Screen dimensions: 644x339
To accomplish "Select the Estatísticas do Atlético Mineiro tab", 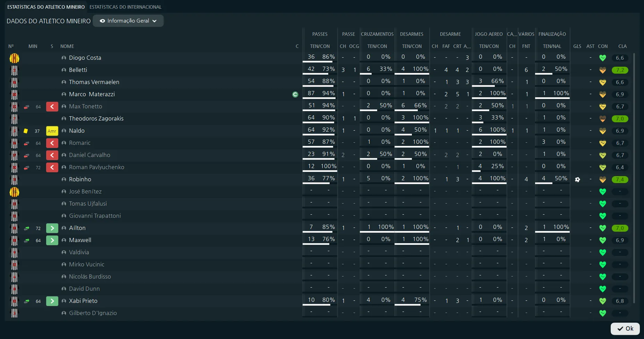I will point(46,7).
